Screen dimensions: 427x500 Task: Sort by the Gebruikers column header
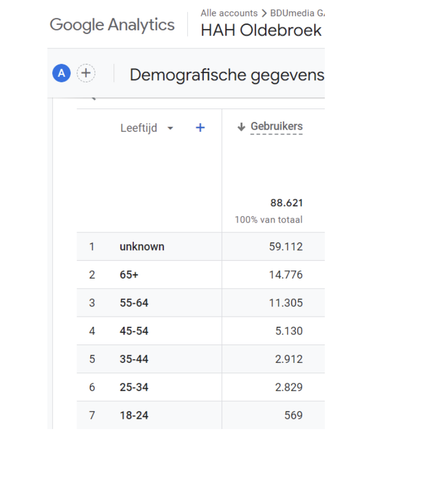(x=276, y=126)
